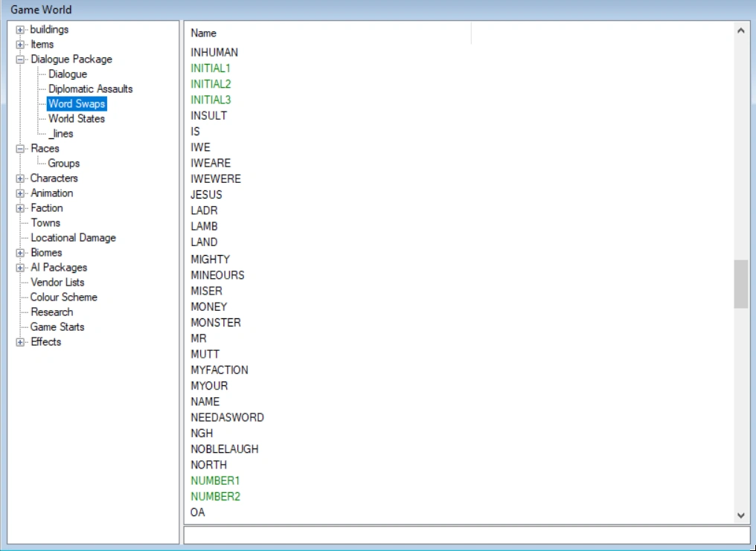756x551 pixels.
Task: Select the green INITIAL2 entry
Action: (x=211, y=84)
